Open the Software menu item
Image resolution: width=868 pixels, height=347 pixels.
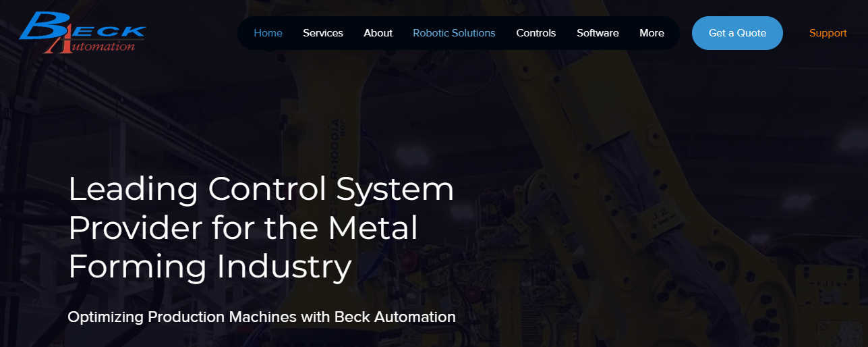[598, 33]
